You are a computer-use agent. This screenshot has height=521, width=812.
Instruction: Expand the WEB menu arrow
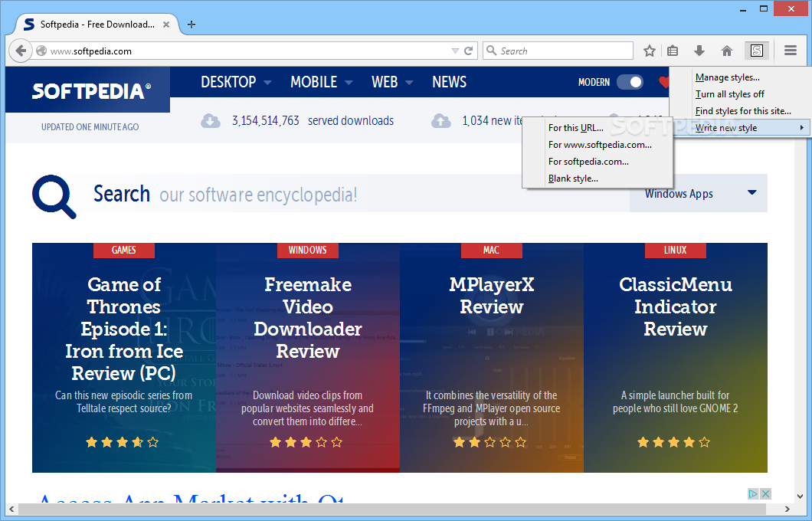click(x=409, y=82)
